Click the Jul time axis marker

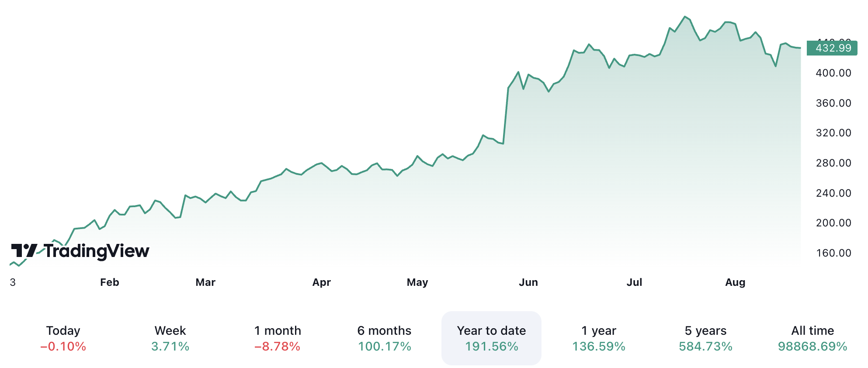pos(634,282)
